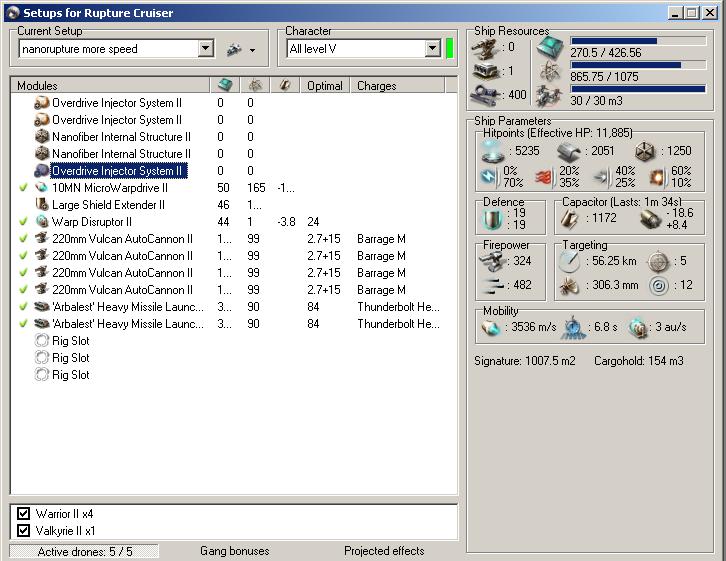The image size is (726, 561).
Task: Select the Modules column header
Action: (x=110, y=86)
